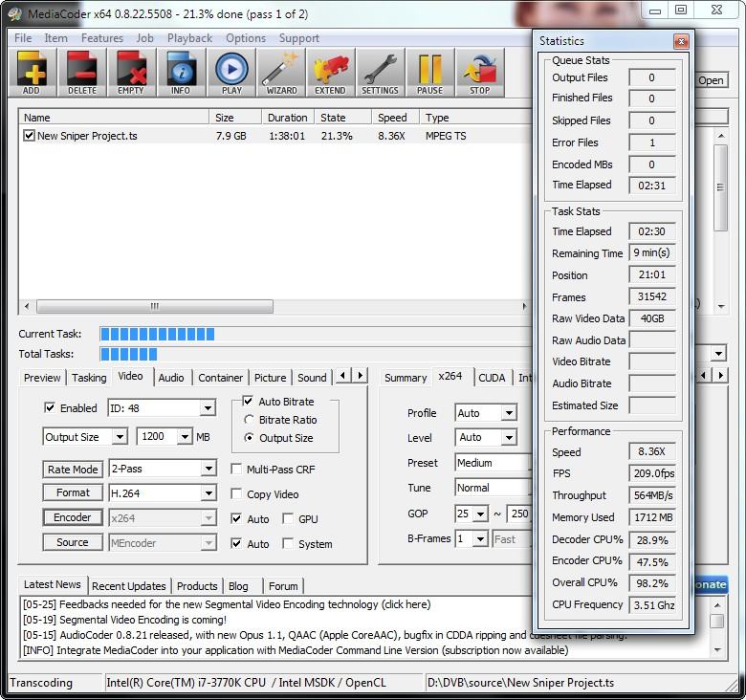
Task: Open the H.264 format dropdown
Action: 208,493
